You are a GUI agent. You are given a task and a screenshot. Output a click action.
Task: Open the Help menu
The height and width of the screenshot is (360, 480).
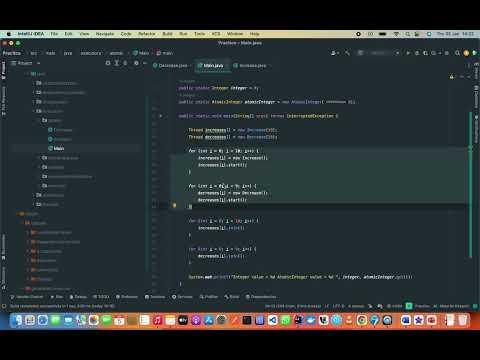(x=254, y=34)
